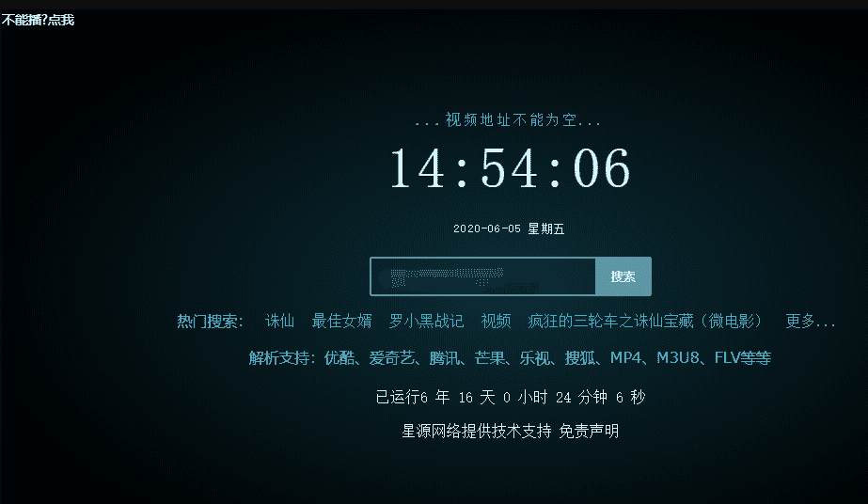Viewport: 868px width, 504px height.
Task: Click the date text 2020-06-05 星期五
Action: tap(509, 229)
